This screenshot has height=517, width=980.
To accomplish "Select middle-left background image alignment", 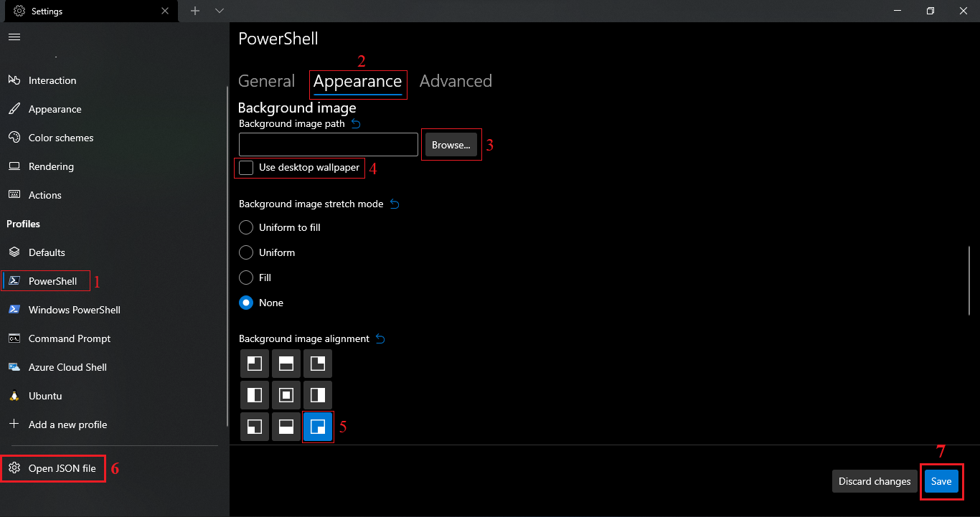I will pos(255,395).
